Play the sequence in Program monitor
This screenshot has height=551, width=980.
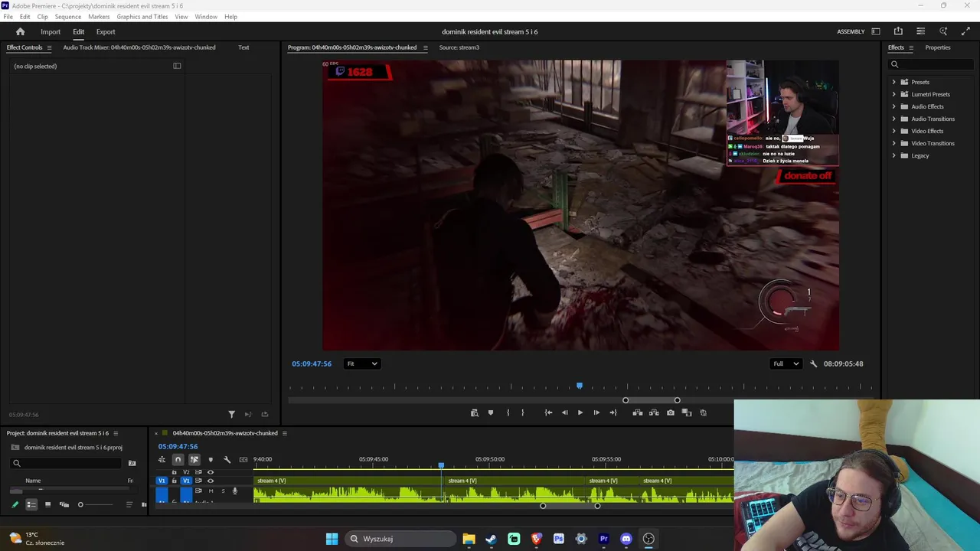(x=580, y=412)
